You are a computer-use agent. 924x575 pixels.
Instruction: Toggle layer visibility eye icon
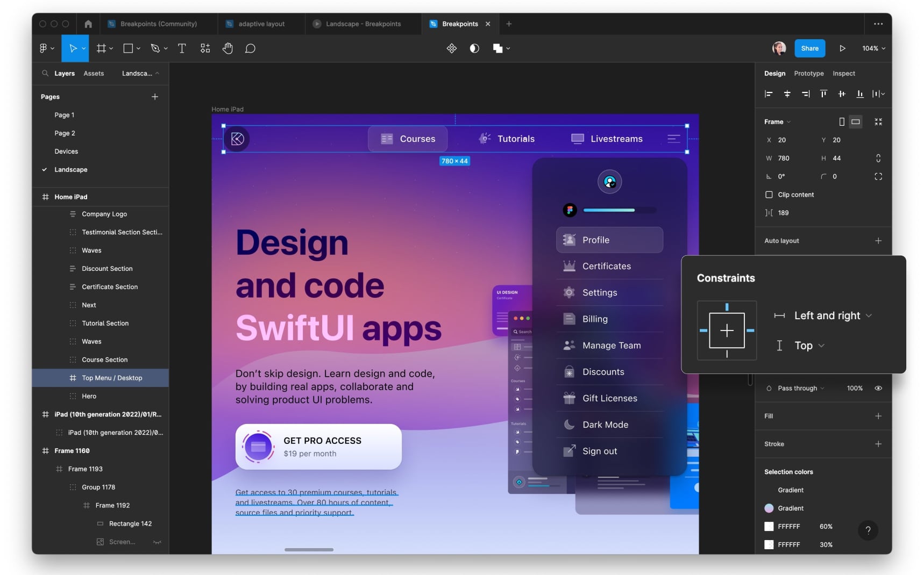click(x=878, y=388)
